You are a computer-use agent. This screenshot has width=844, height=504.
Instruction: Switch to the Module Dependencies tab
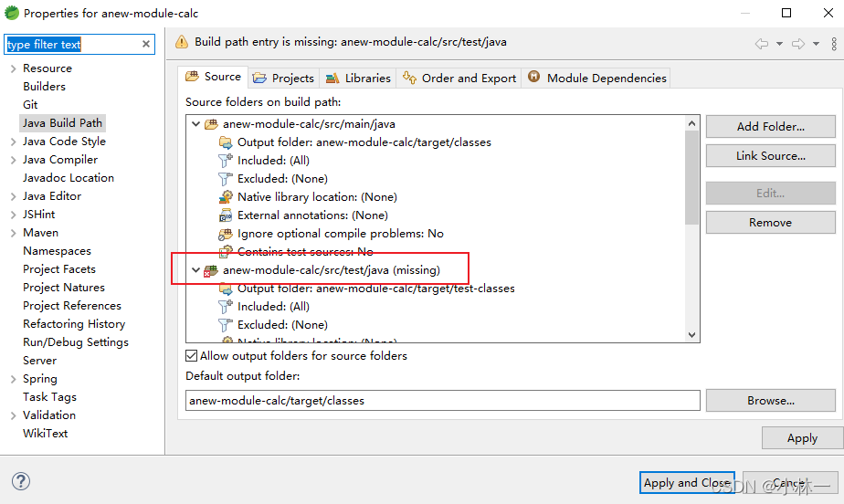pos(597,78)
